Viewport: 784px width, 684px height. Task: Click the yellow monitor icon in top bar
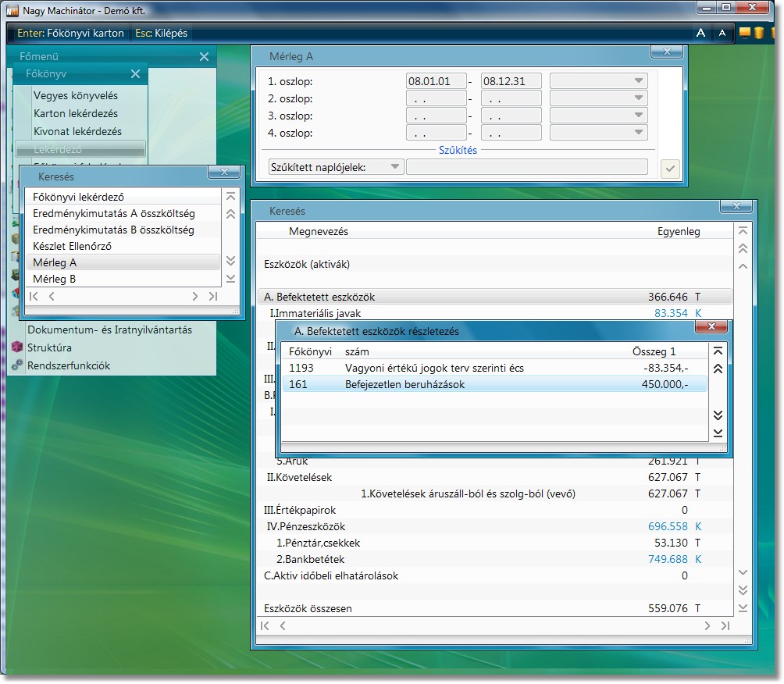click(744, 33)
